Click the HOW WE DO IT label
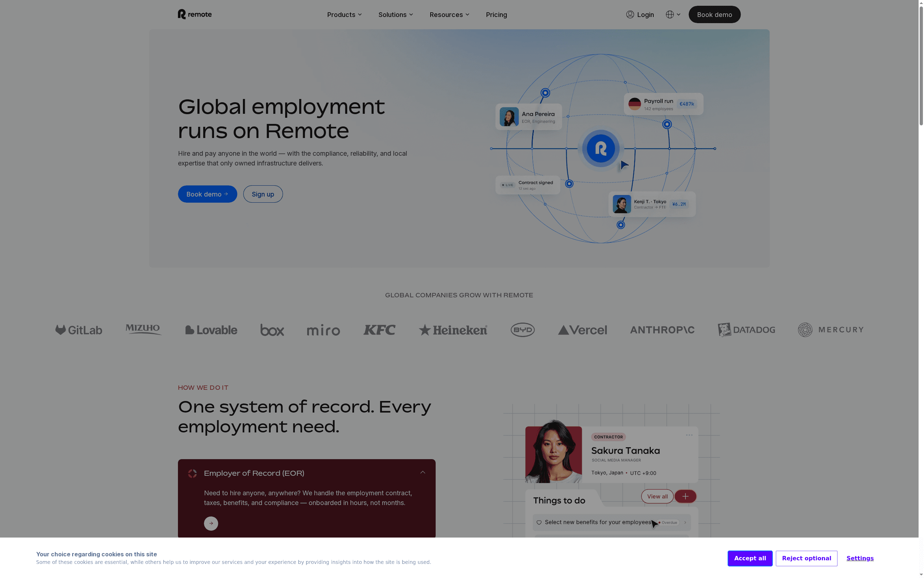This screenshot has width=924, height=578. [x=203, y=388]
